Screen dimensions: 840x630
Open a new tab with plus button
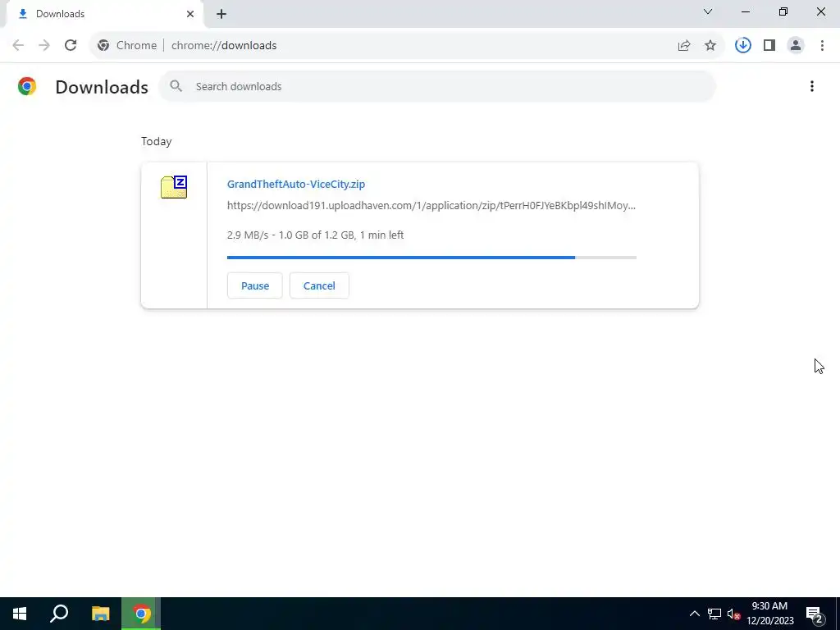(x=221, y=14)
